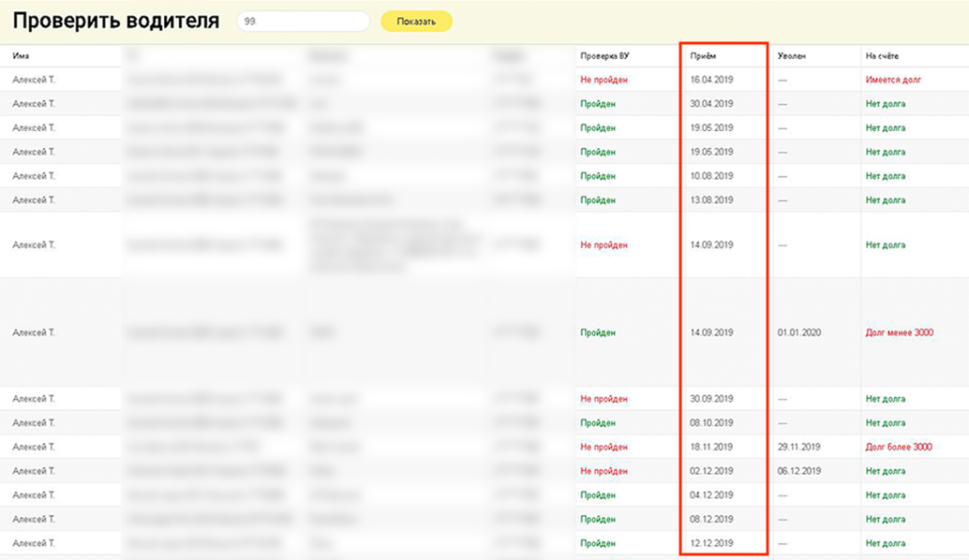Select the Приём column header
This screenshot has width=969, height=560.
tap(703, 56)
